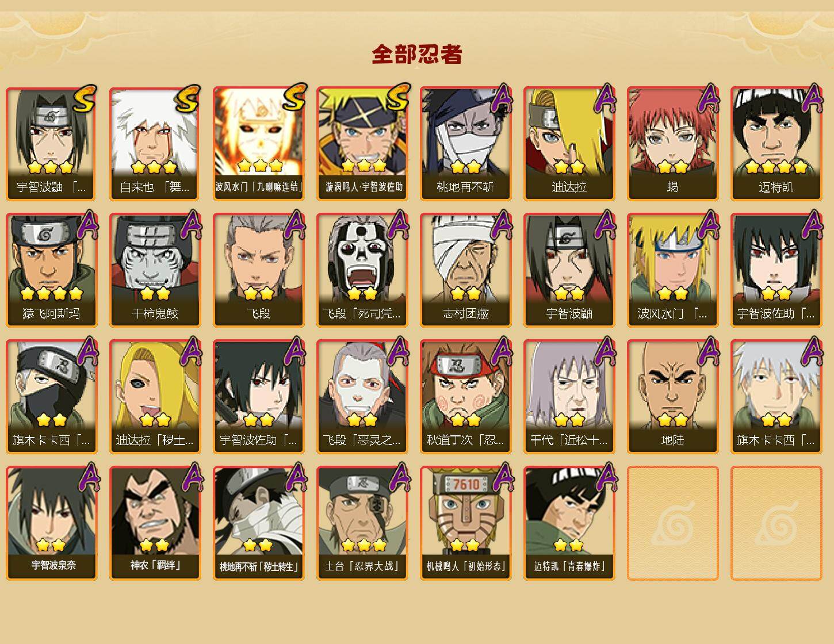Open the 猿飞阿斯玛 ninja card
Image resolution: width=834 pixels, height=644 pixels.
click(x=51, y=270)
